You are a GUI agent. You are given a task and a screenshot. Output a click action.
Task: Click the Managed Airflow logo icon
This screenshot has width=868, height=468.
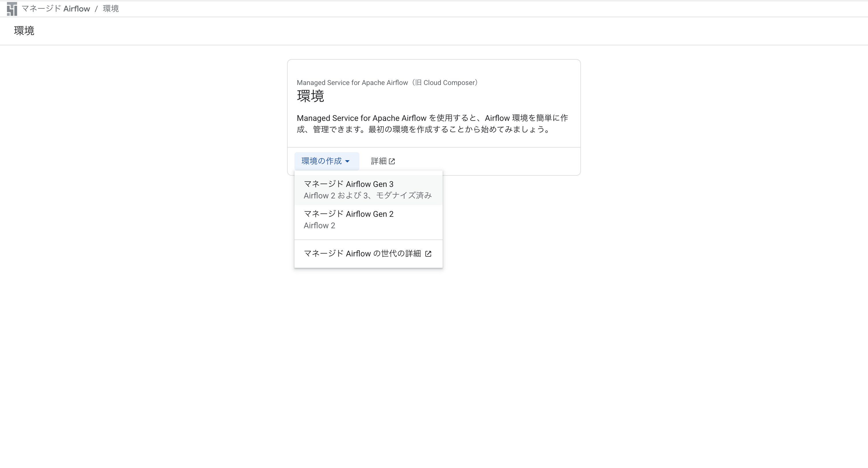(12, 9)
